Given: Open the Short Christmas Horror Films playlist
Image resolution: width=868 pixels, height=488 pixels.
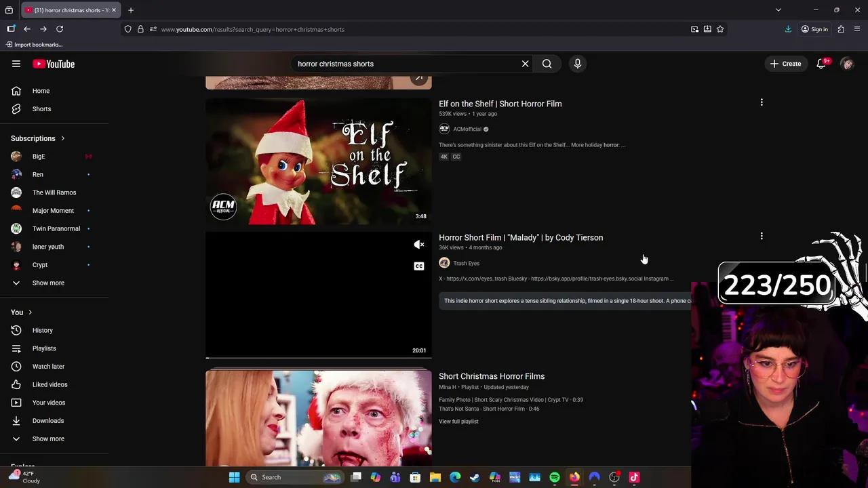Looking at the screenshot, I should coord(492,376).
